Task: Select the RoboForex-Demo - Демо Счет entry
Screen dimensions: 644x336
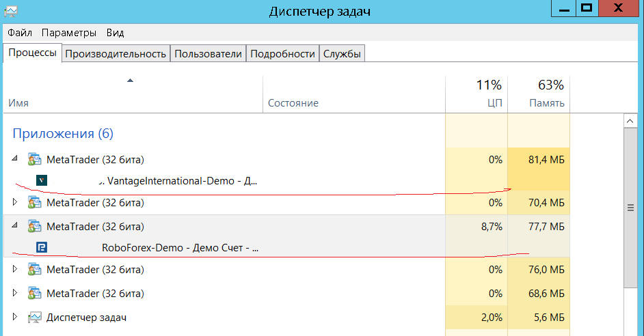Action: 180,247
